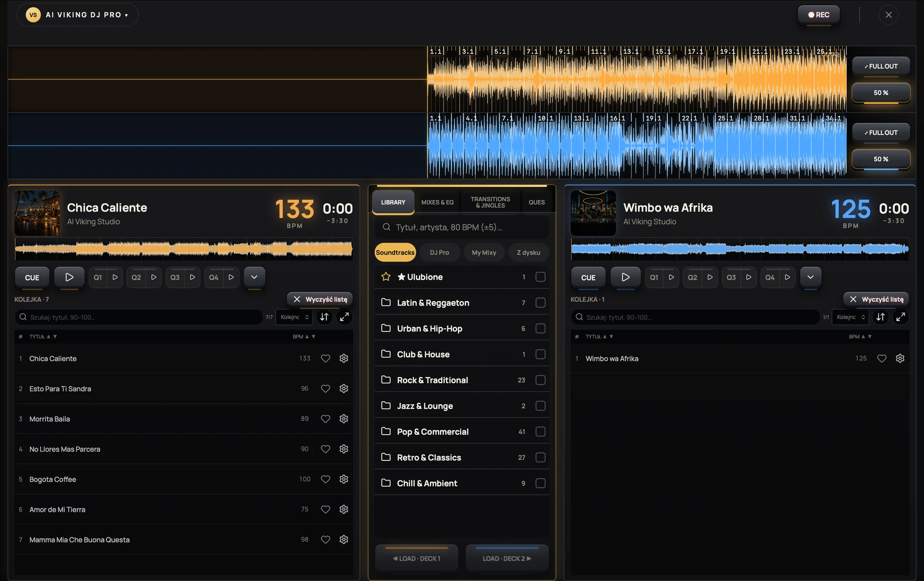Click heart icon on Bogota Coffee row
The image size is (924, 581).
pos(325,479)
